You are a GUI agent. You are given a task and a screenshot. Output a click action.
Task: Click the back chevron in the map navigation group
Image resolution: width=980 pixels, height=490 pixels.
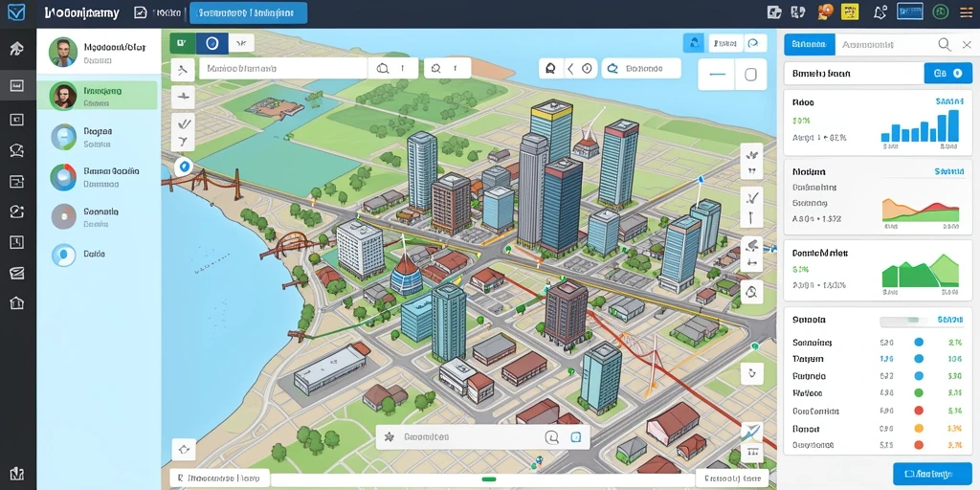click(x=570, y=69)
